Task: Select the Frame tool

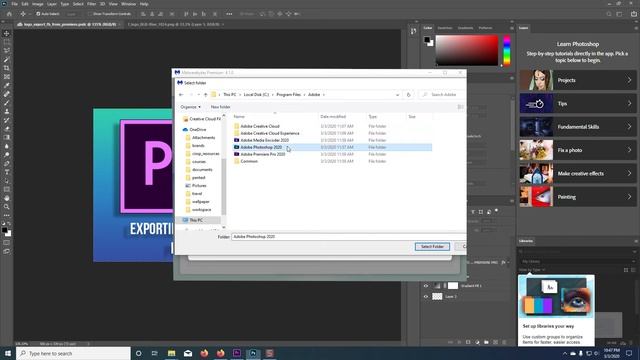Action: click(7, 77)
